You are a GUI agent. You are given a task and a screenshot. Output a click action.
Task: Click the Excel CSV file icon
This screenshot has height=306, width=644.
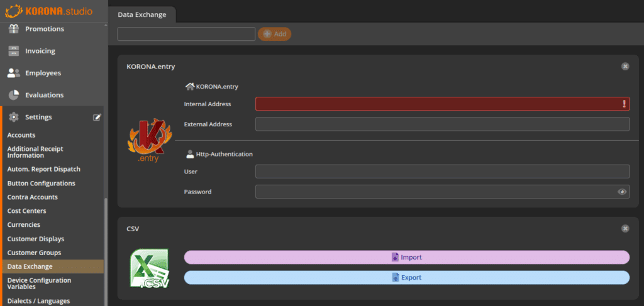click(149, 268)
